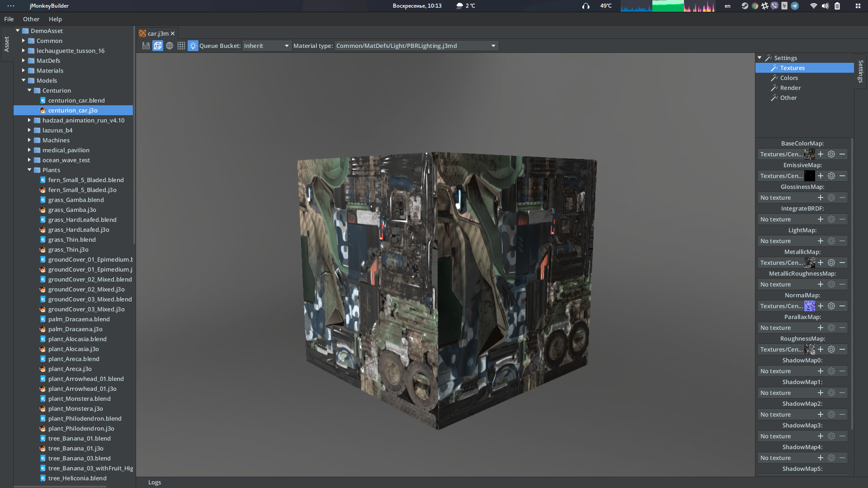Click the globe/world view icon
The width and height of the screenshot is (868, 488).
(x=170, y=46)
